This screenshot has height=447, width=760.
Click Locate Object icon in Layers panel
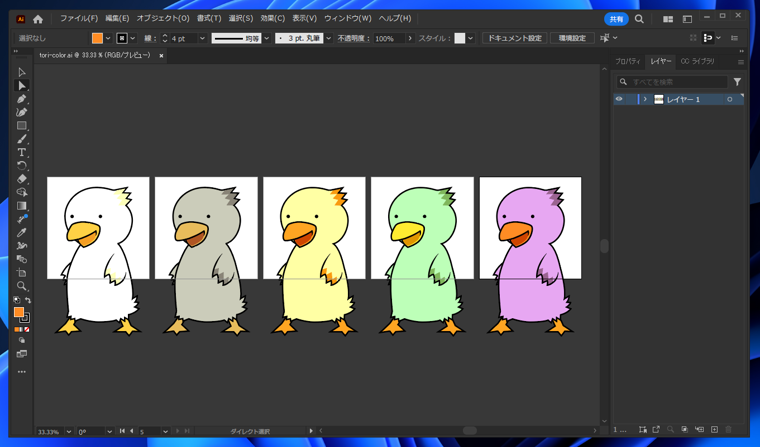670,430
